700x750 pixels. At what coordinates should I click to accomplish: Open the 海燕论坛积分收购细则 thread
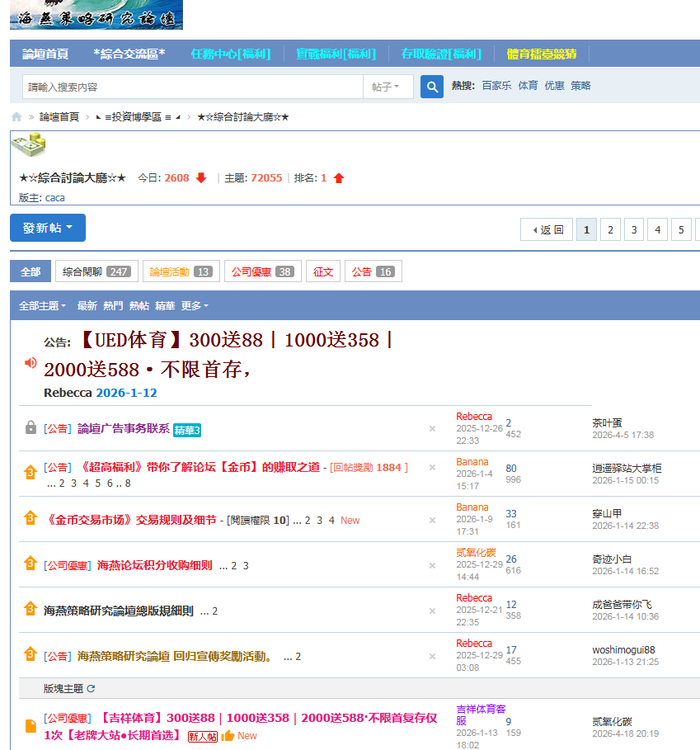154,565
